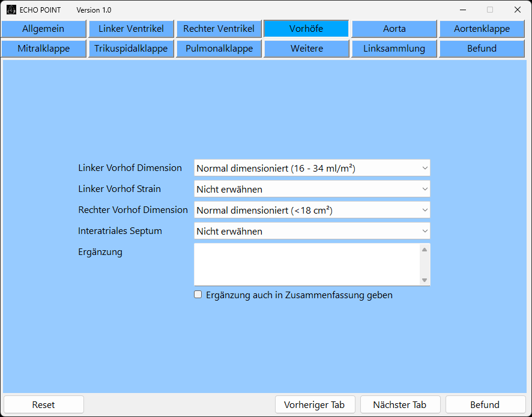Viewport: 532px width, 417px height.
Task: Click the Vorheriger Tab button
Action: tap(315, 404)
